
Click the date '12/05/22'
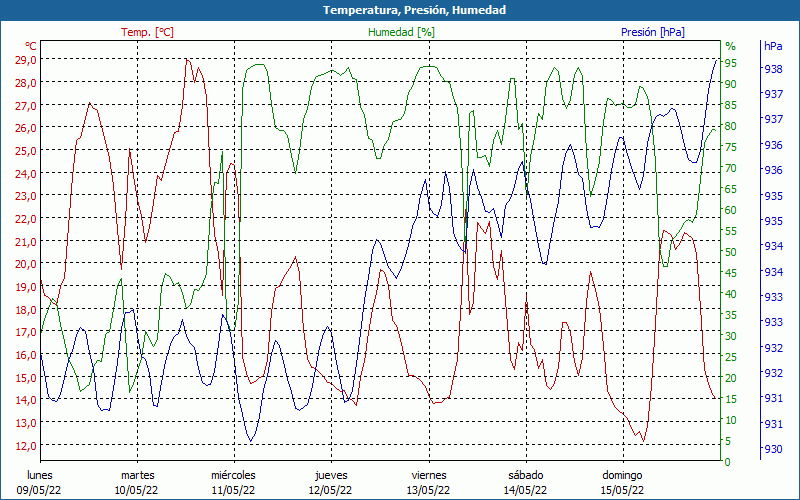[331, 491]
